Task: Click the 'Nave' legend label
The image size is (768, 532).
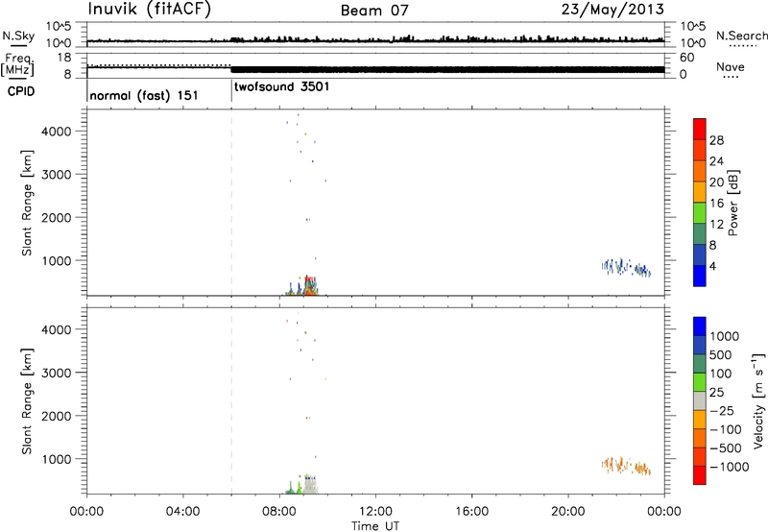Action: (731, 67)
